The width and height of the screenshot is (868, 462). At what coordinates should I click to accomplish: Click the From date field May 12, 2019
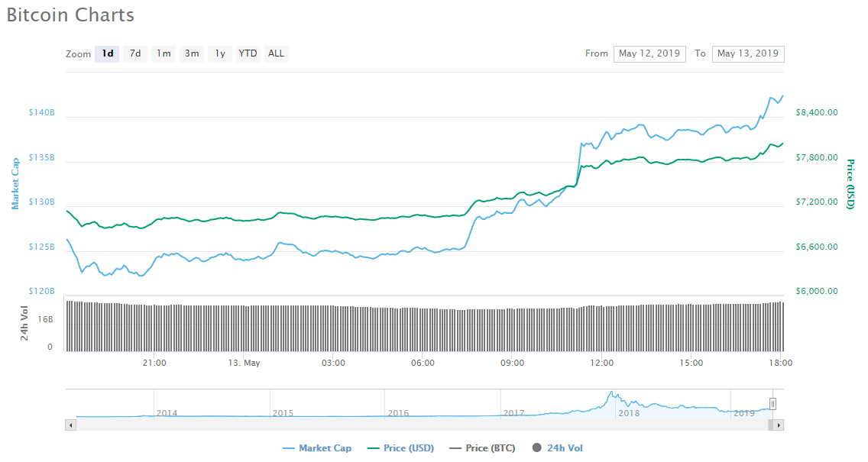coord(649,53)
